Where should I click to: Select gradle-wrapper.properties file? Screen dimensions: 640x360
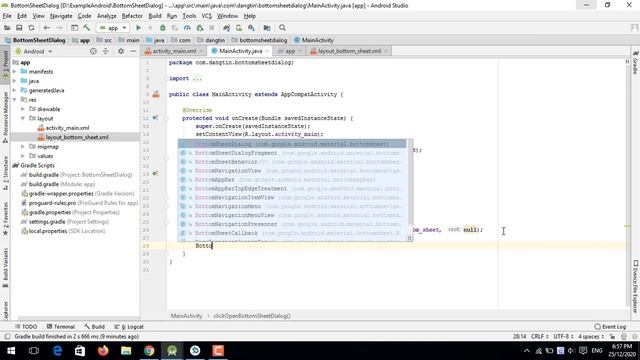(78, 193)
